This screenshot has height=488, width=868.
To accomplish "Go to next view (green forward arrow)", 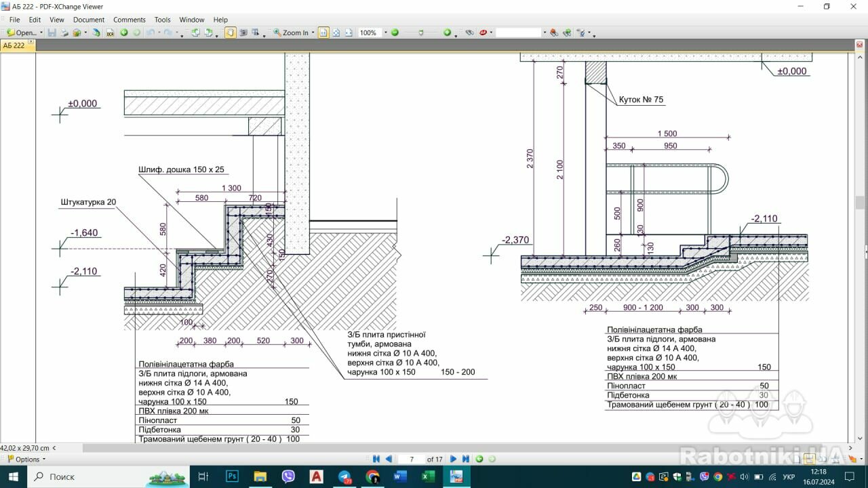I will pyautogui.click(x=136, y=33).
